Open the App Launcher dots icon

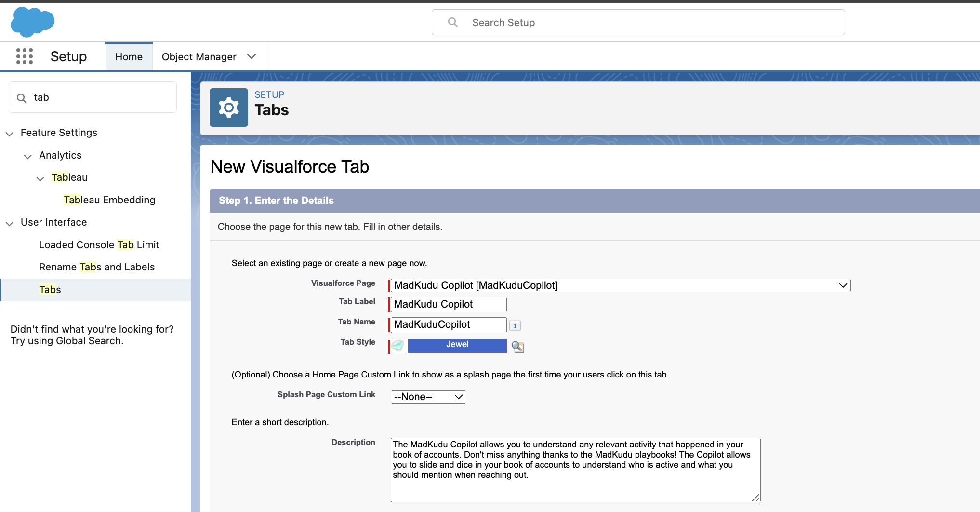[x=25, y=56]
